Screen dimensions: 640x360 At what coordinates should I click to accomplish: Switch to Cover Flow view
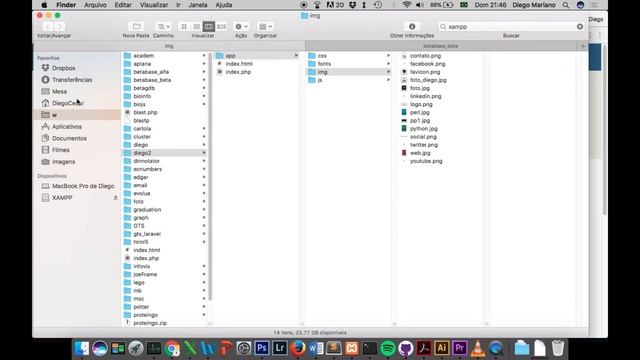pos(221,27)
